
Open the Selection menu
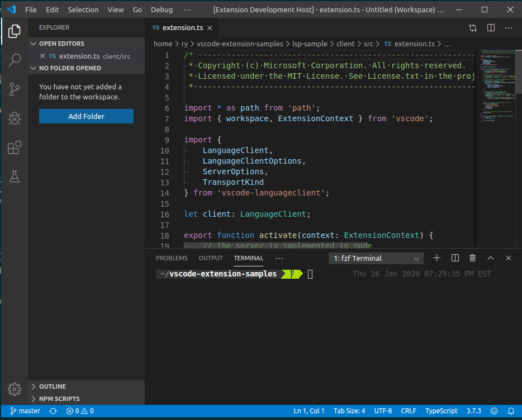[x=83, y=9]
